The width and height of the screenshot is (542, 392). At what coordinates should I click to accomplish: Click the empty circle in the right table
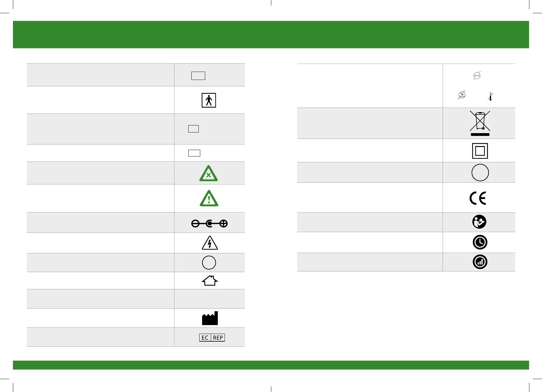480,172
